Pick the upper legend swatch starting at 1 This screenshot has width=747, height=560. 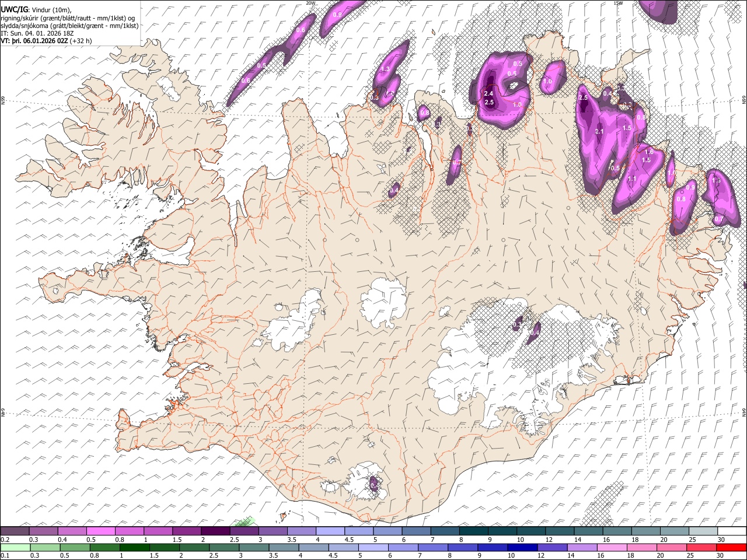(158, 531)
